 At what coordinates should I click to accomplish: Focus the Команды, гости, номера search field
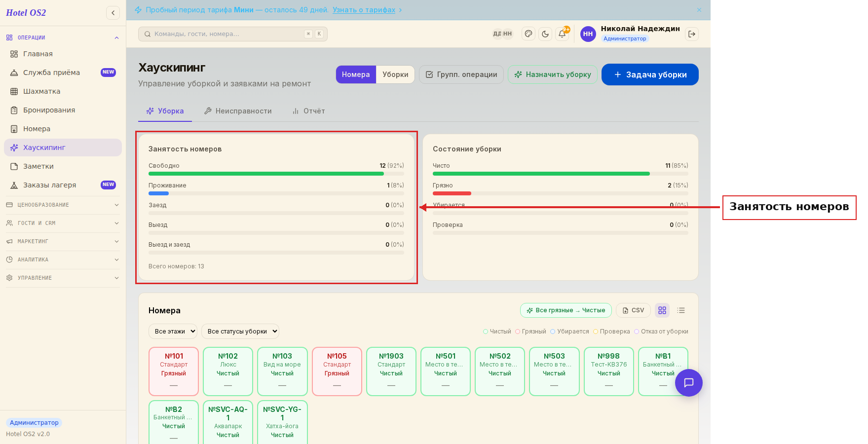(233, 34)
